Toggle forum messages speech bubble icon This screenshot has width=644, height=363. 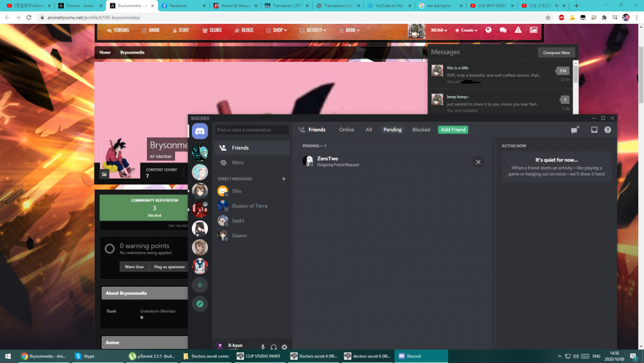[x=503, y=30]
